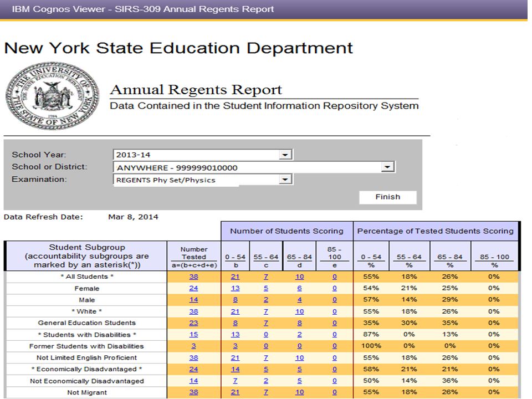Open All Students number tested link 38
Screen dimensions: 532x399
click(194, 277)
